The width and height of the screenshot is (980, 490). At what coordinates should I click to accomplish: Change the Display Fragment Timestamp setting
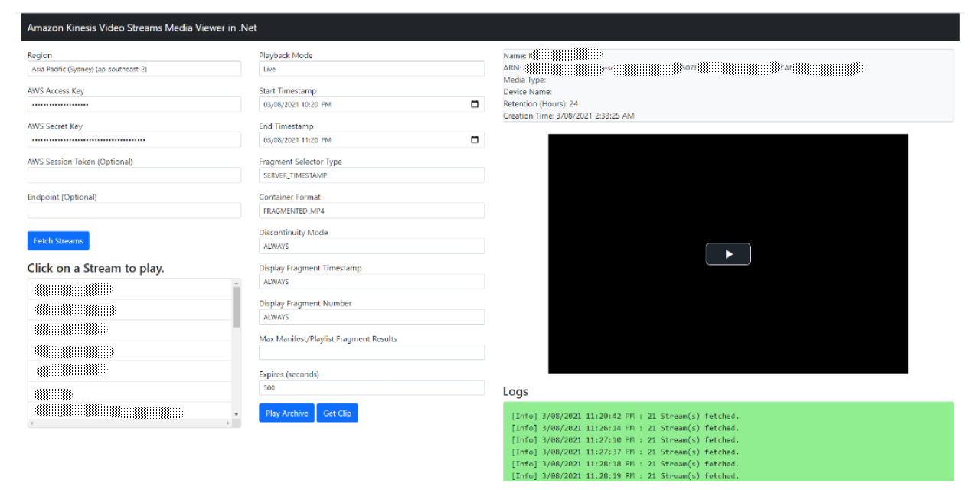[371, 281]
